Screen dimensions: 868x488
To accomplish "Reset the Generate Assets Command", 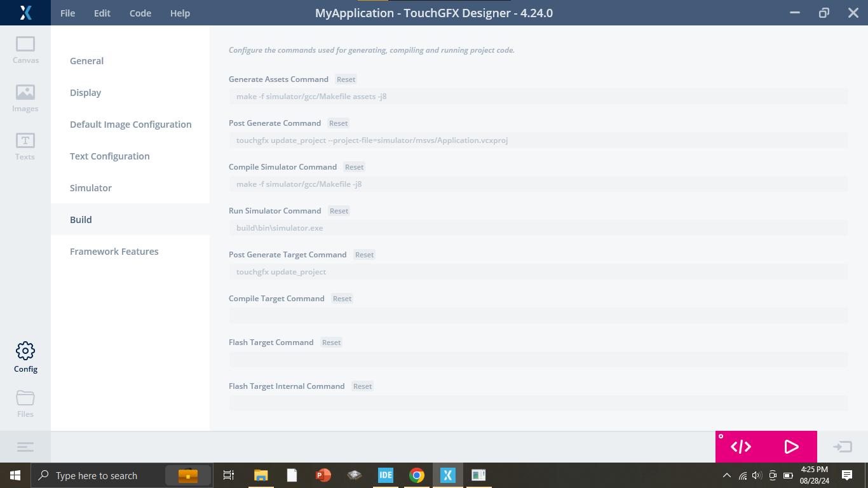I will 346,79.
